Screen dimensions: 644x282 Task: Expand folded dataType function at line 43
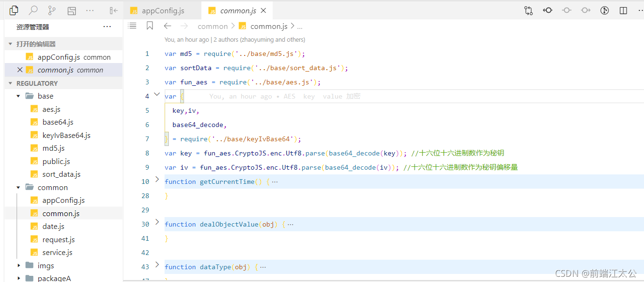(x=157, y=264)
